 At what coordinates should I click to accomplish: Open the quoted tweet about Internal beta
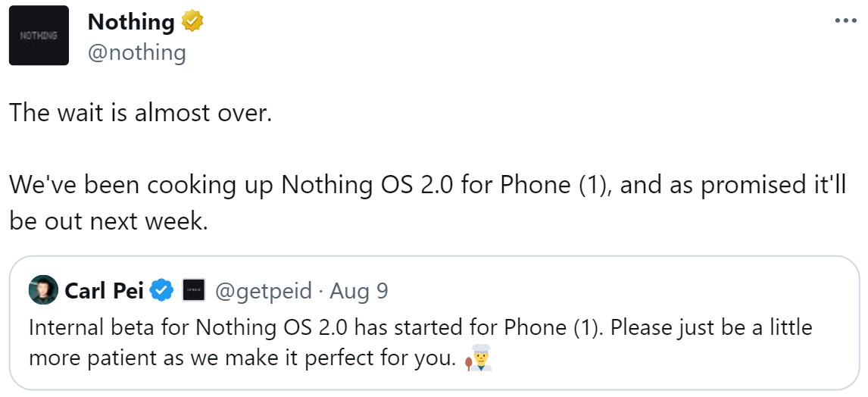pos(434,324)
